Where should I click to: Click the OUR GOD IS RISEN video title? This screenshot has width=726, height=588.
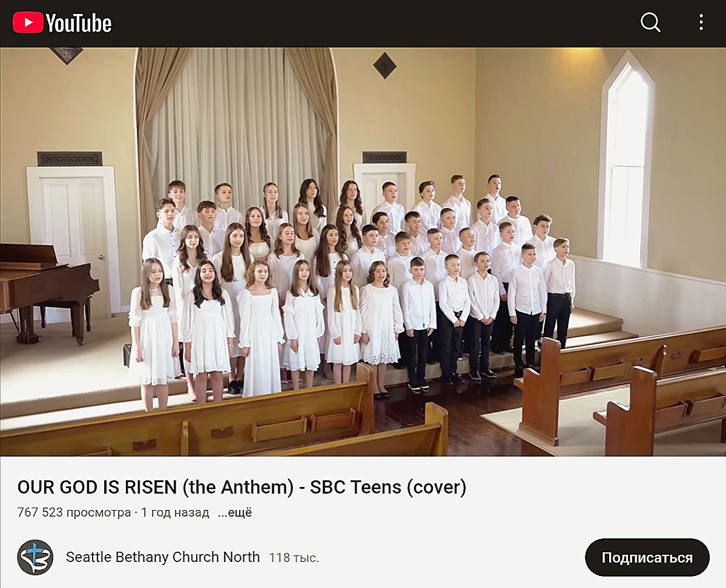point(242,487)
